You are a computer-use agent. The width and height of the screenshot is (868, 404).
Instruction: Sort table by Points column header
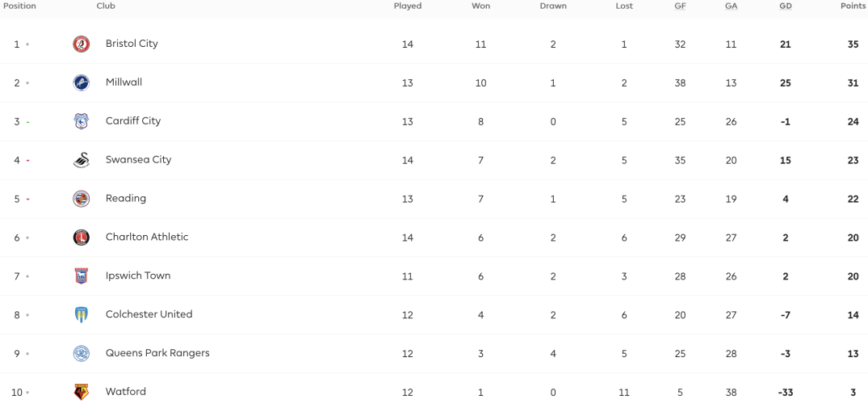tap(853, 6)
